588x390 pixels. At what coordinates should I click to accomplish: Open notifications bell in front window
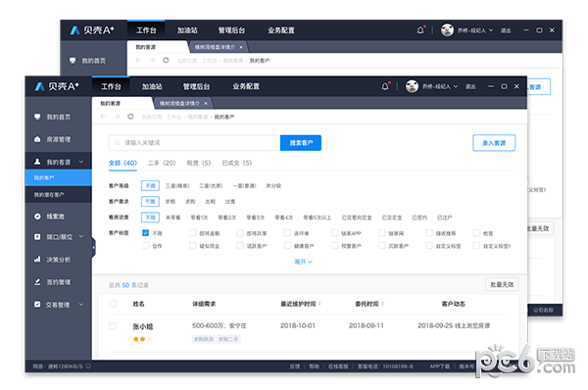[x=385, y=86]
